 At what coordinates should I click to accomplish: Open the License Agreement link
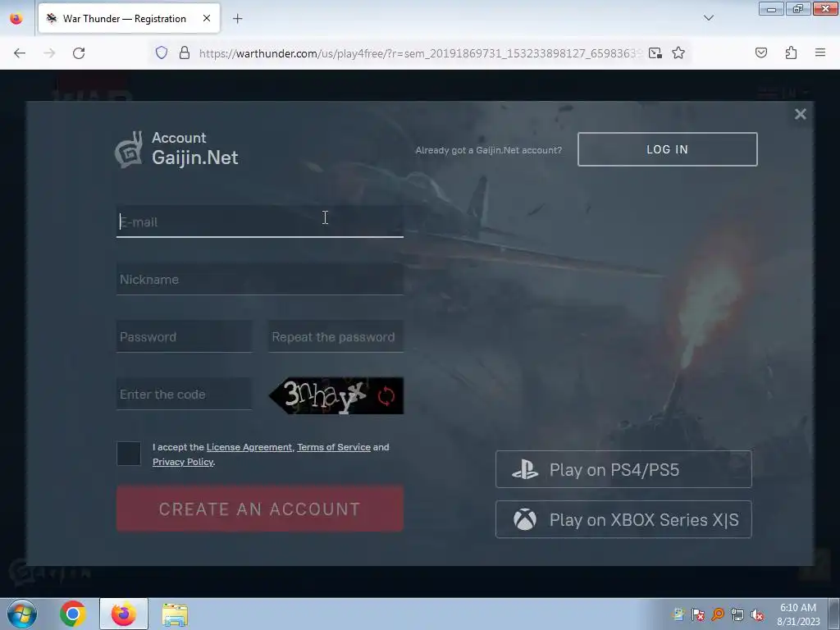pyautogui.click(x=249, y=447)
